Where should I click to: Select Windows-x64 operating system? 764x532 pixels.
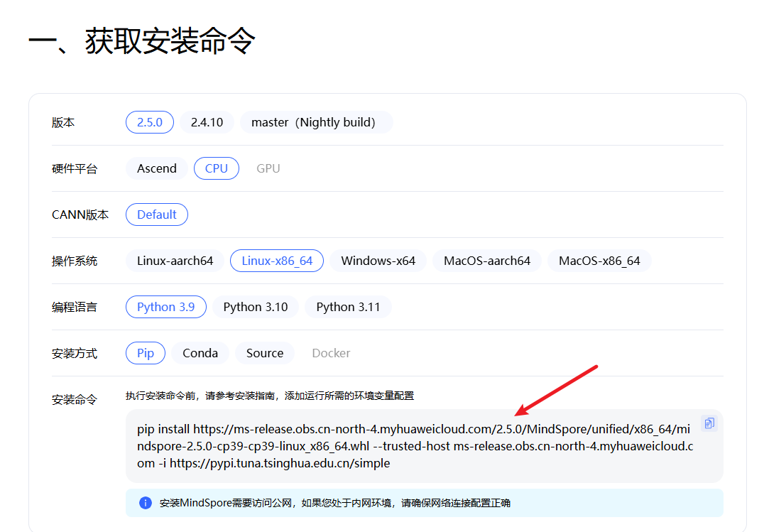(378, 261)
